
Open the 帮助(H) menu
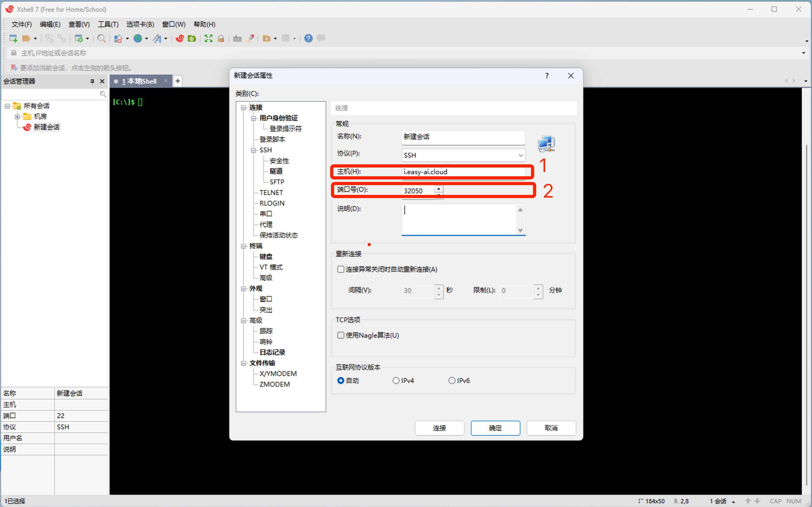tap(204, 24)
